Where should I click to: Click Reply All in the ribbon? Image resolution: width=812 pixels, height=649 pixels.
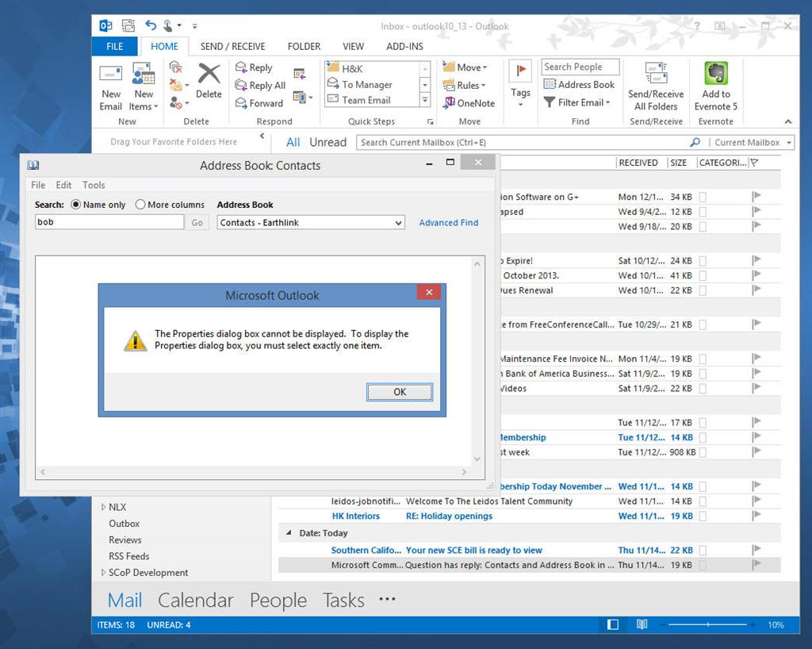coord(260,85)
